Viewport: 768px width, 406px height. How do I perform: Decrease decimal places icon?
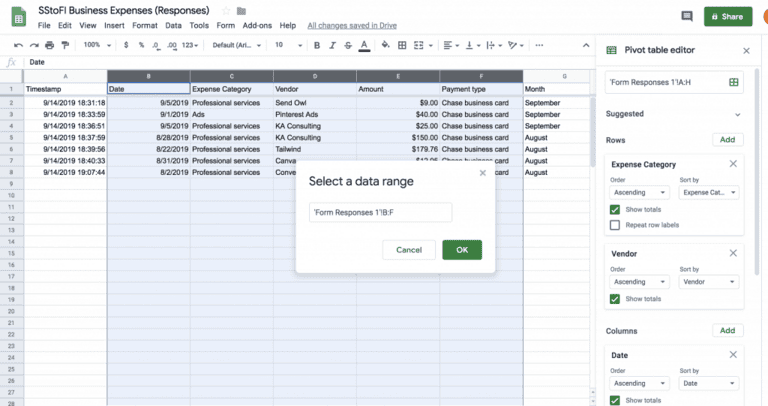tap(156, 45)
